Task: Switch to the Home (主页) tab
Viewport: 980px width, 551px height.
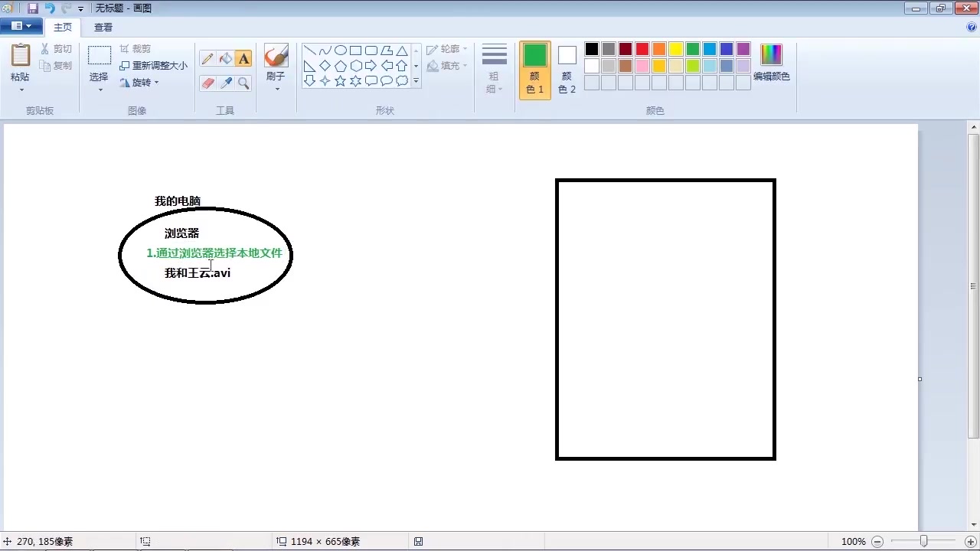Action: coord(63,28)
